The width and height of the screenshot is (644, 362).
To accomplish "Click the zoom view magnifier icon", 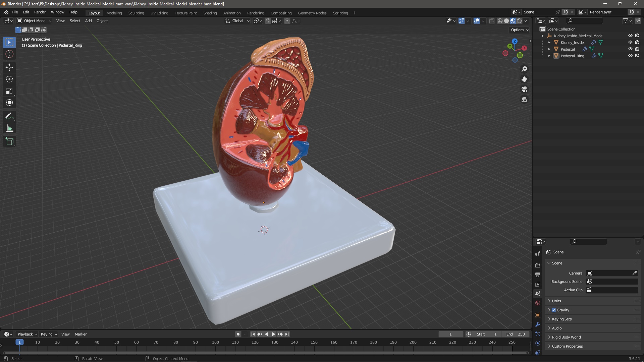I will pos(524,69).
